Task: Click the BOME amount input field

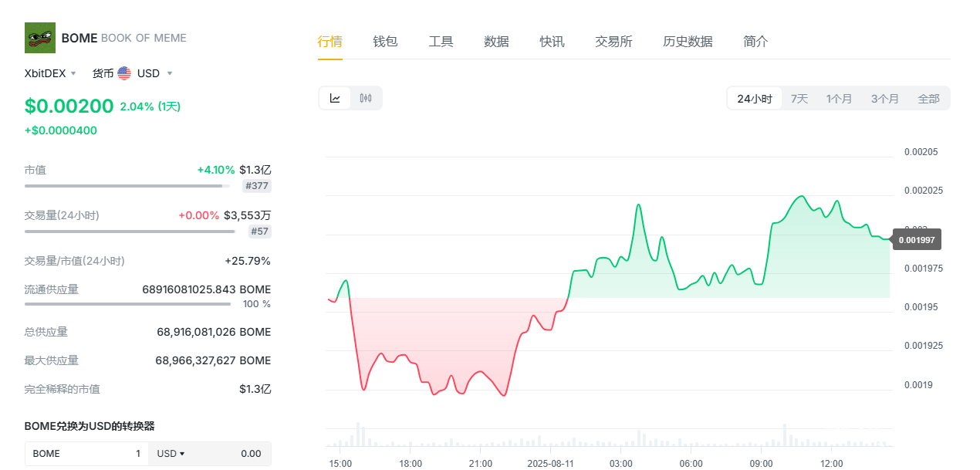Action: coord(86,454)
